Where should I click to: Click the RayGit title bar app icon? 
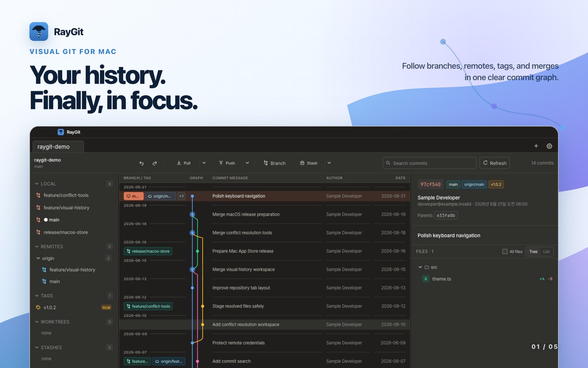(x=61, y=132)
